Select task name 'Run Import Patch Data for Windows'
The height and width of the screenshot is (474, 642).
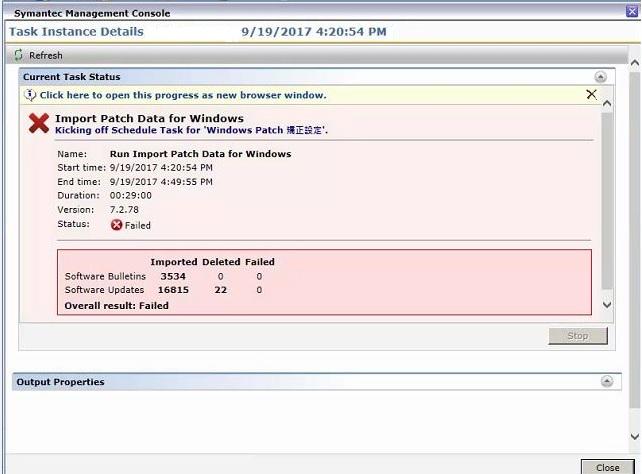(x=201, y=154)
